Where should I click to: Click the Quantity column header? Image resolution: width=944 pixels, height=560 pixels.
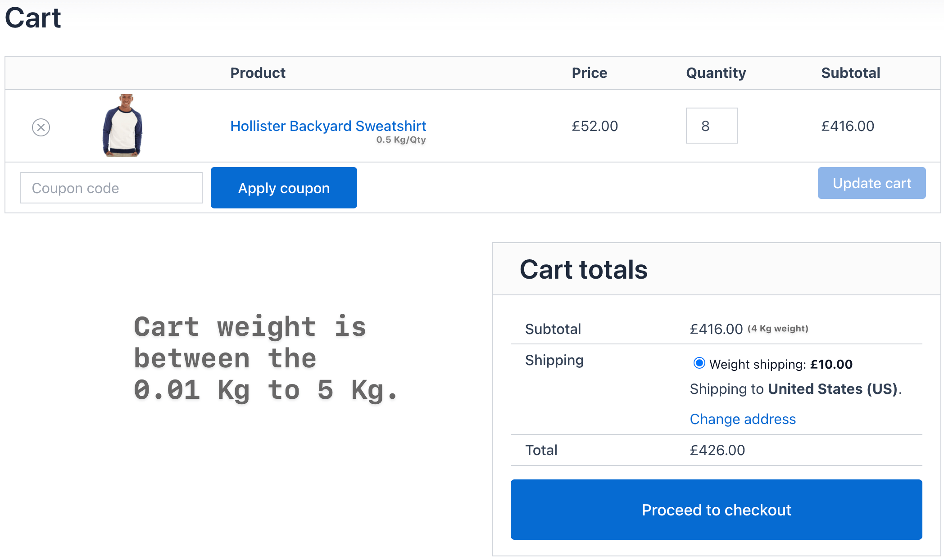716,73
